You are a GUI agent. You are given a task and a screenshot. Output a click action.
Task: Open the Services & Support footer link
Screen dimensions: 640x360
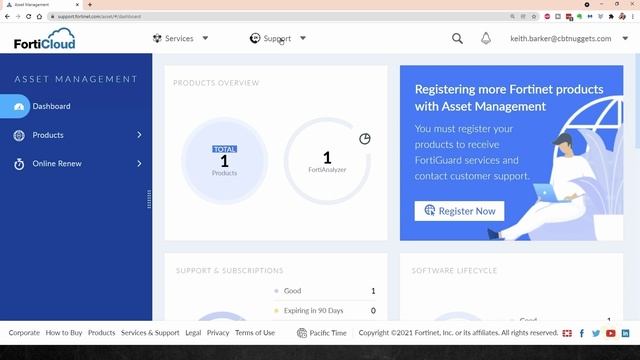(150, 333)
